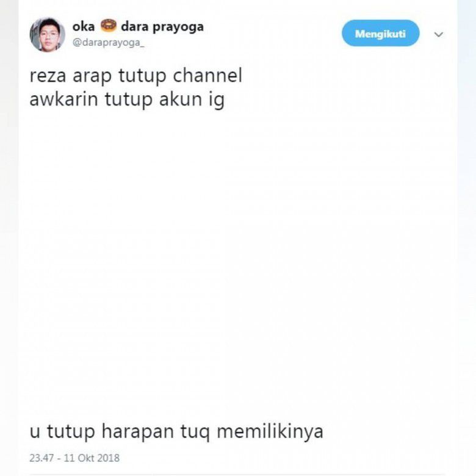The width and height of the screenshot is (476, 476).
Task: Open the @daraprayoga_ handle link
Action: 109,42
